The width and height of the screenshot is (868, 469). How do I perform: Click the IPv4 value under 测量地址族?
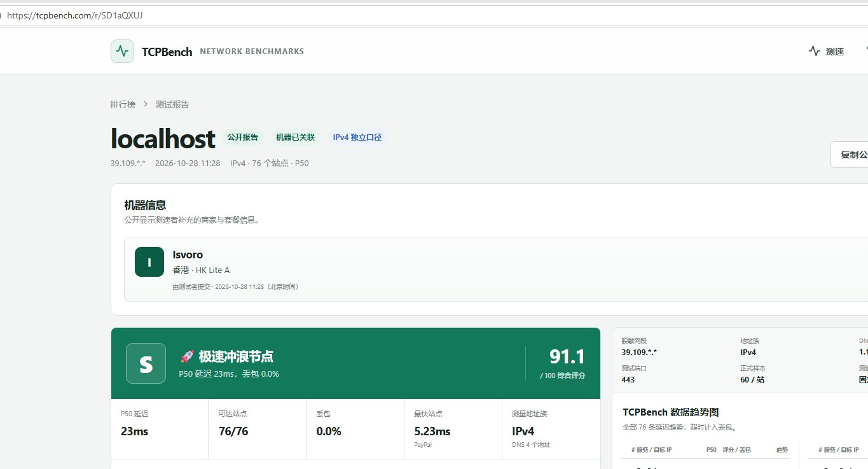point(523,431)
